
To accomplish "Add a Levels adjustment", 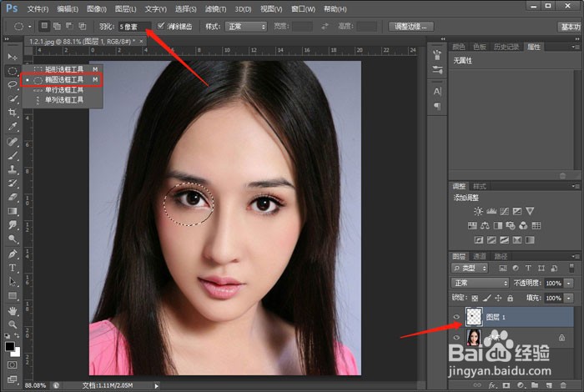I will click(491, 212).
